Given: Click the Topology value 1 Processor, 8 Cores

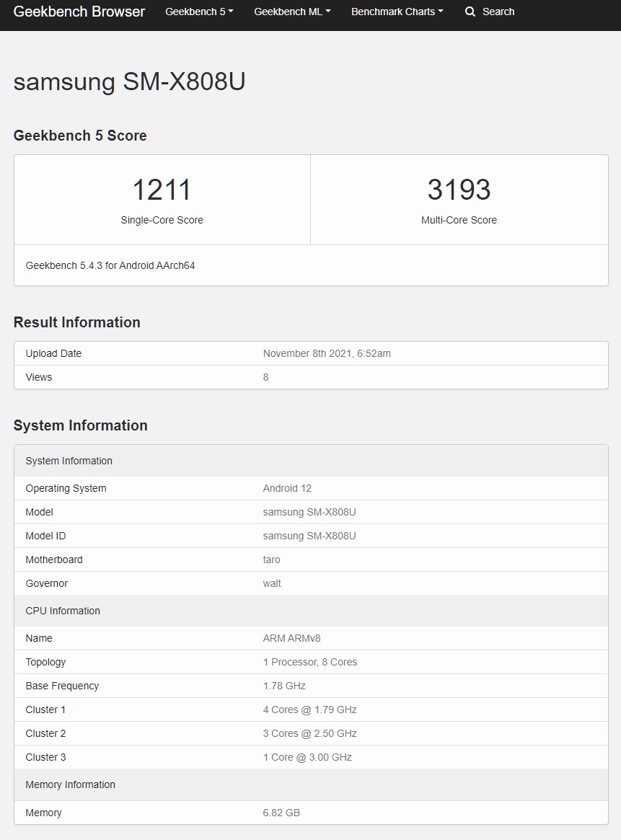Looking at the screenshot, I should 310,663.
